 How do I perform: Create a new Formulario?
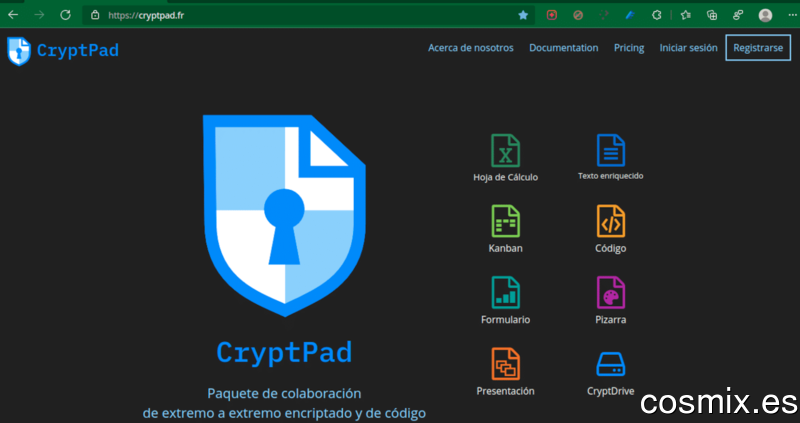(506, 293)
